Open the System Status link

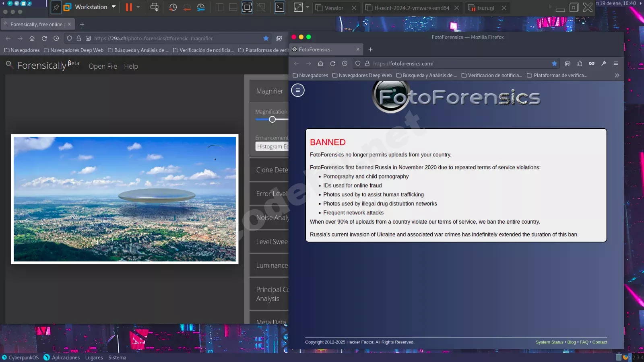pos(549,342)
